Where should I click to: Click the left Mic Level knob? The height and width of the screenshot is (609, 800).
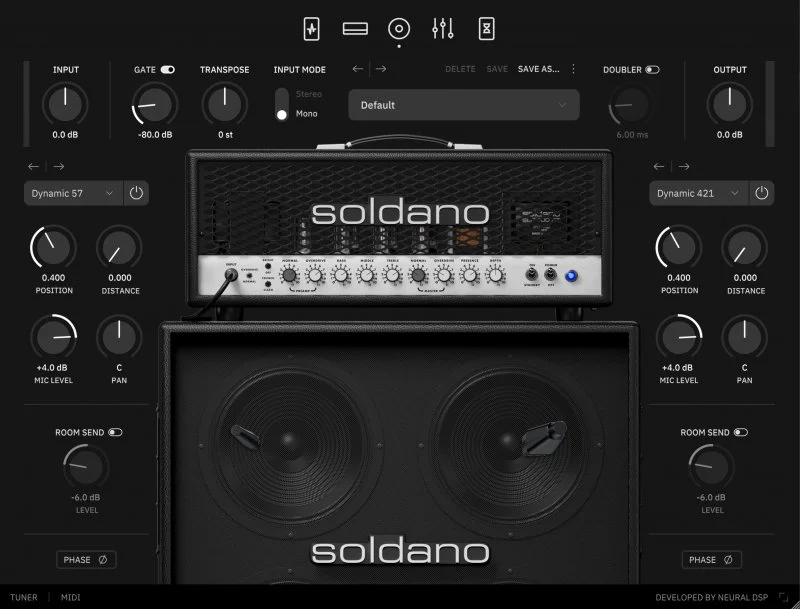tap(53, 337)
